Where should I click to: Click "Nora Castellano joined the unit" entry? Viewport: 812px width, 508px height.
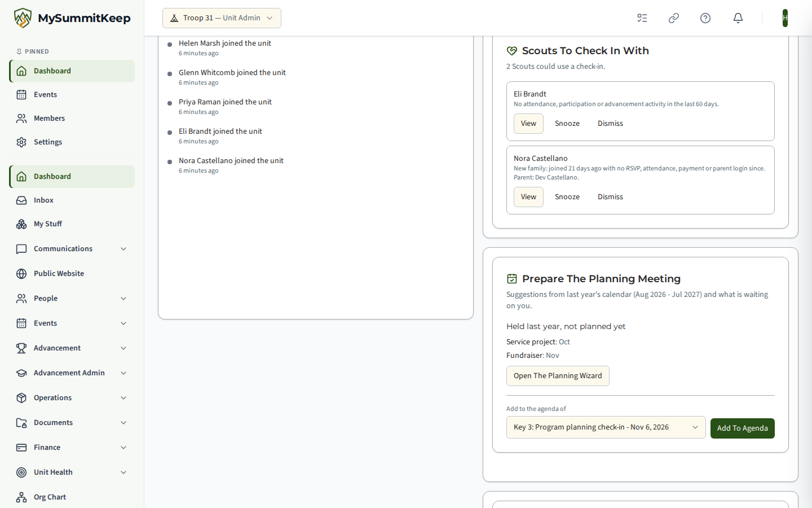(x=231, y=161)
